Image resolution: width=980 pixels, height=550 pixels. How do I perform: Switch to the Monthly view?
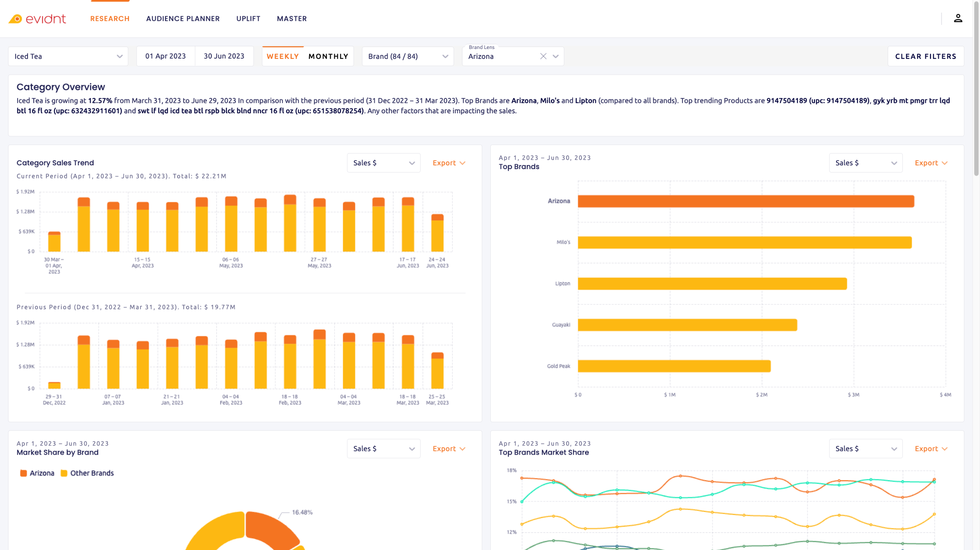[x=328, y=56]
